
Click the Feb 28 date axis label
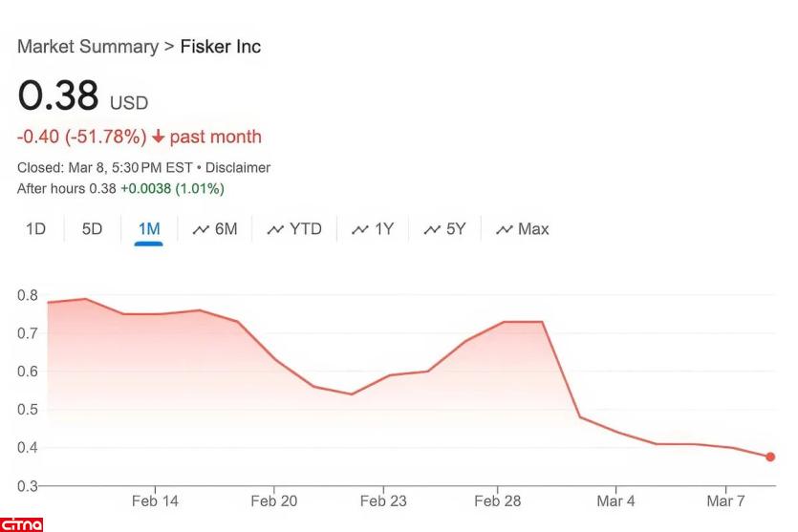tap(498, 501)
